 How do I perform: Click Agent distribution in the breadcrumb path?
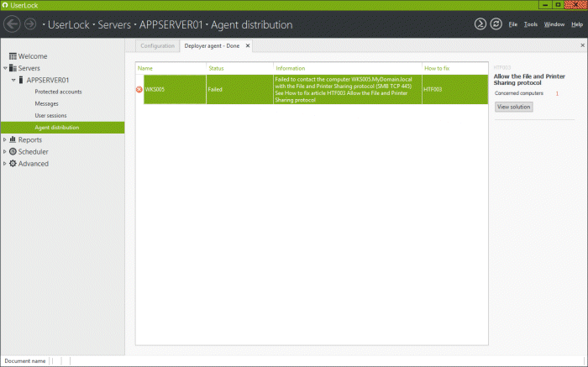(252, 24)
